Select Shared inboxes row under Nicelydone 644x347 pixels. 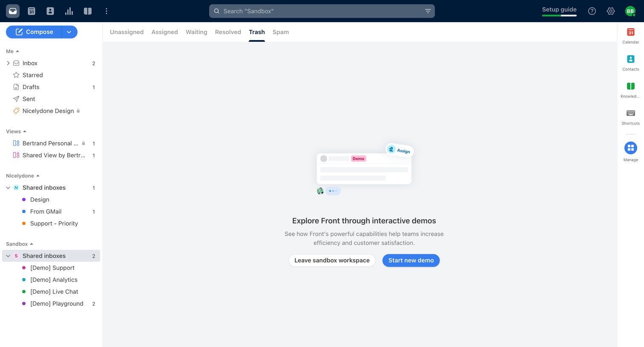(x=51, y=188)
